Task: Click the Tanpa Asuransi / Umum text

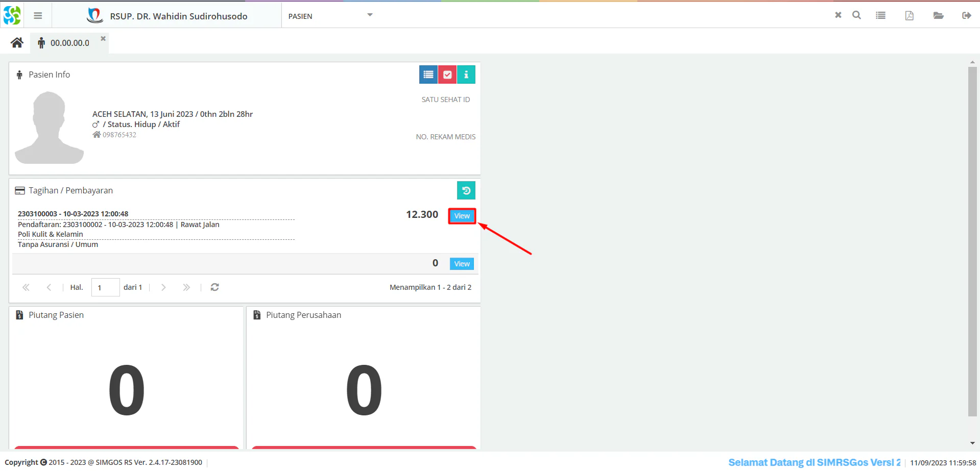Action: 58,244
